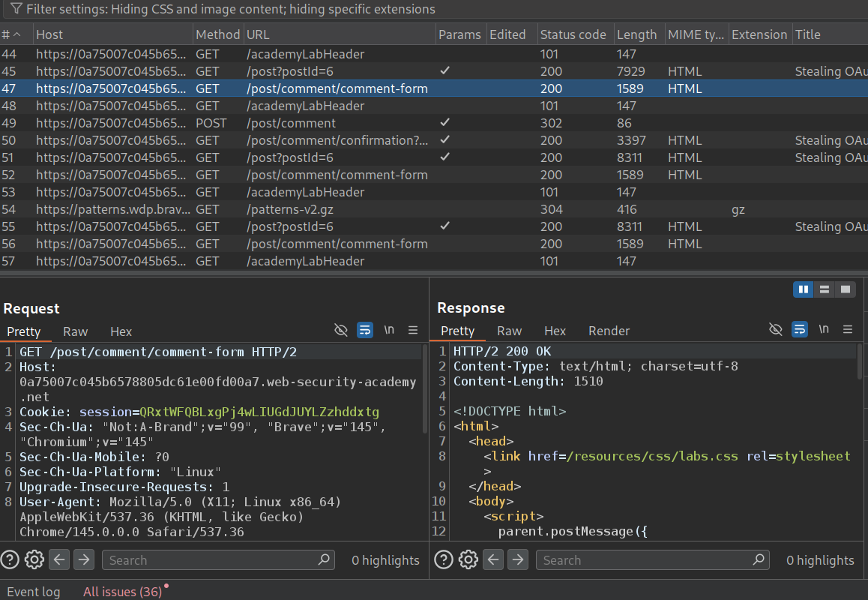Toggle line wrap in the Response panel
This screenshot has width=868, height=600.
pyautogui.click(x=800, y=330)
